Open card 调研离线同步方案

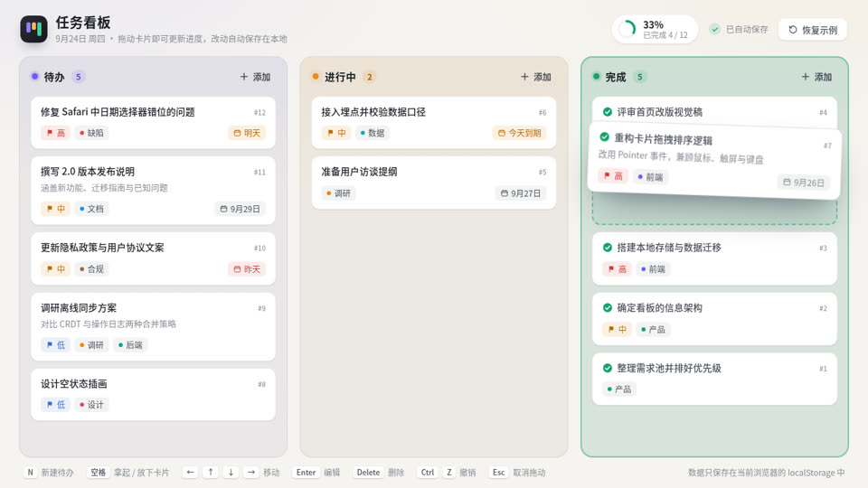click(x=154, y=326)
